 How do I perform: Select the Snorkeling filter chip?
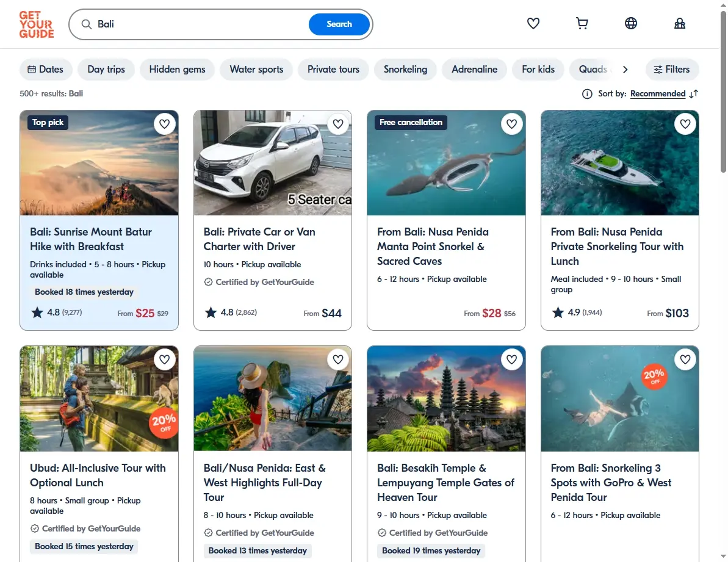(x=405, y=70)
